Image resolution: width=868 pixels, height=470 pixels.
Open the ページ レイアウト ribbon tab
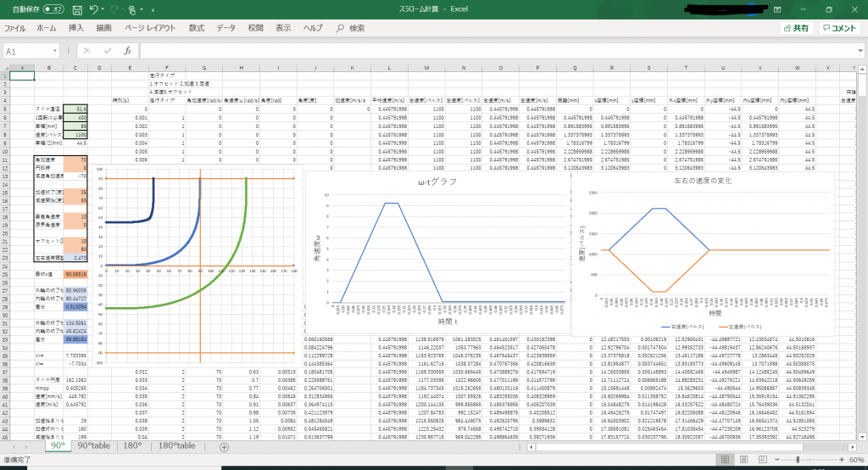(150, 28)
